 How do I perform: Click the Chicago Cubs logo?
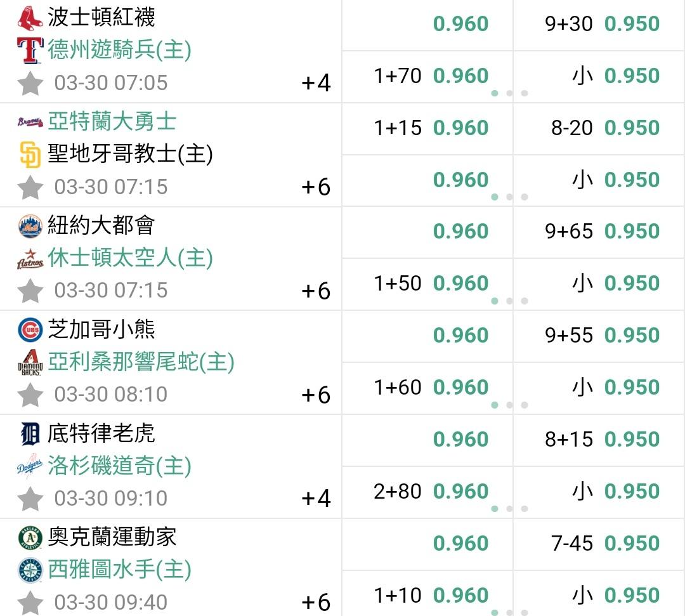30,330
